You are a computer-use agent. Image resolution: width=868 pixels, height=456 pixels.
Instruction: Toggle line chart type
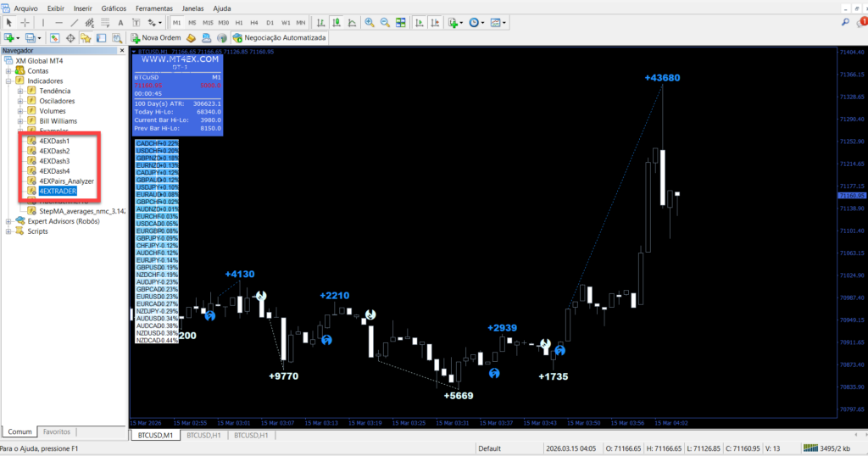coord(352,23)
